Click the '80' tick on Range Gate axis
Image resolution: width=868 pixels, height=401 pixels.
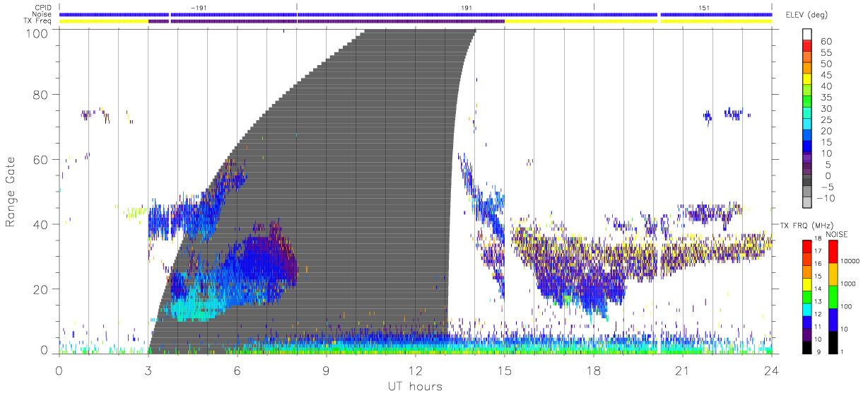click(x=41, y=95)
